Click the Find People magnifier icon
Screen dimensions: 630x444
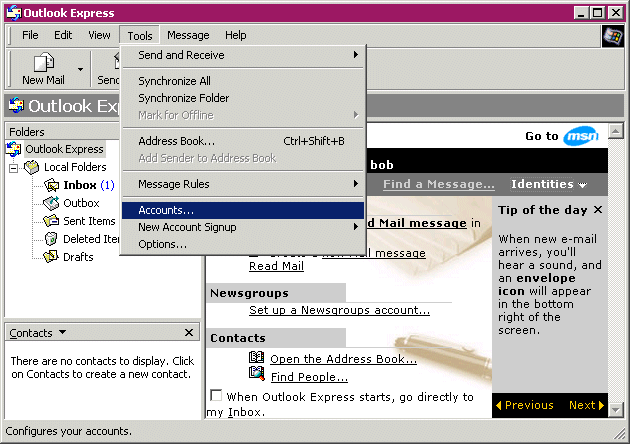tap(257, 374)
